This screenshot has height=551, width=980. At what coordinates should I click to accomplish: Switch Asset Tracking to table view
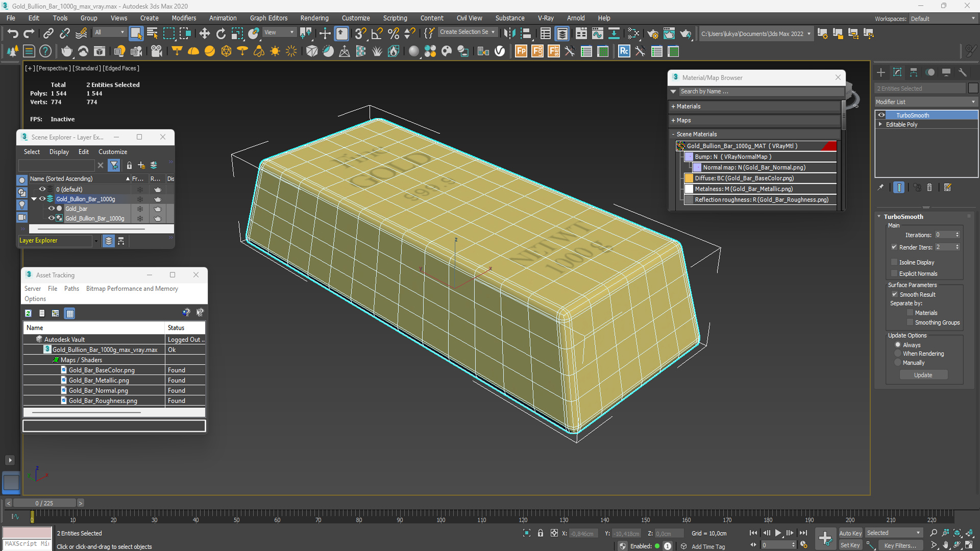coord(70,313)
